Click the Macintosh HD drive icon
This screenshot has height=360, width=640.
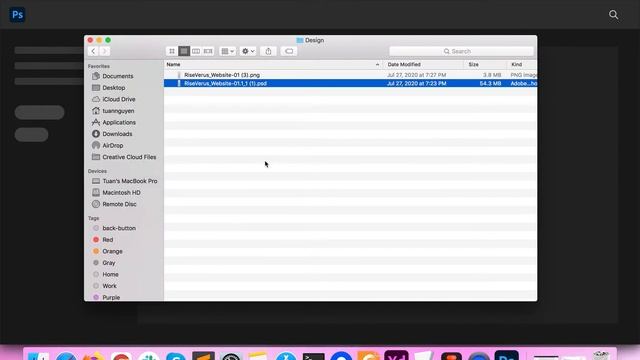pyautogui.click(x=96, y=192)
